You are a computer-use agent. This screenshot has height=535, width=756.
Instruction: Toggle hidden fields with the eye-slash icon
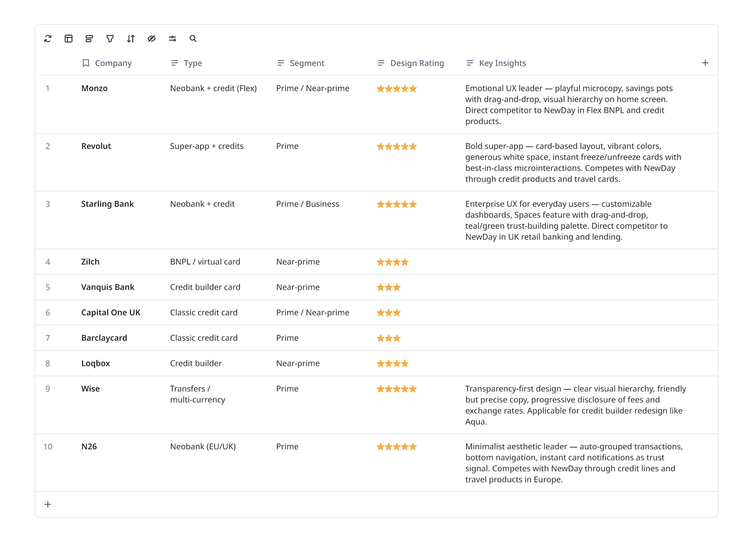click(152, 38)
